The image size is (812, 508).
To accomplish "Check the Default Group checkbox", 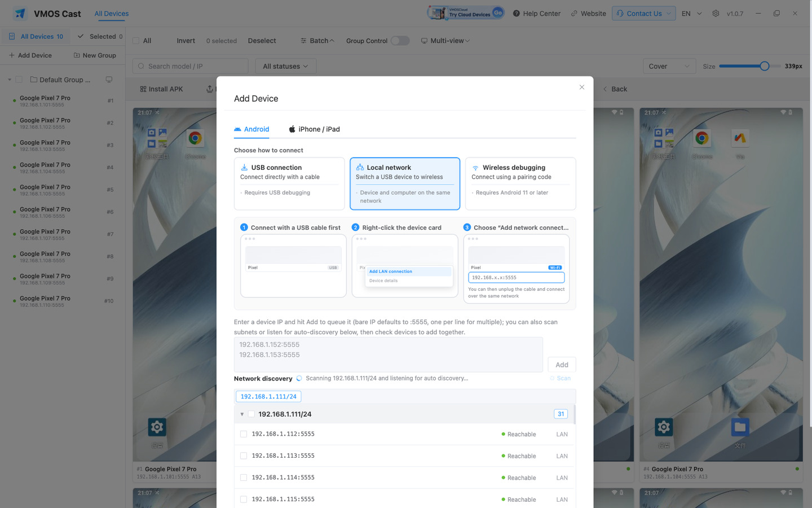I will tap(19, 80).
